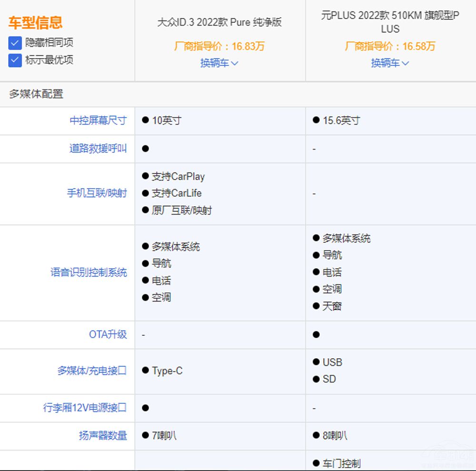Click the 厂商指导价 16.58万 price
Viewport: 476px width, 471px height.
pos(390,46)
